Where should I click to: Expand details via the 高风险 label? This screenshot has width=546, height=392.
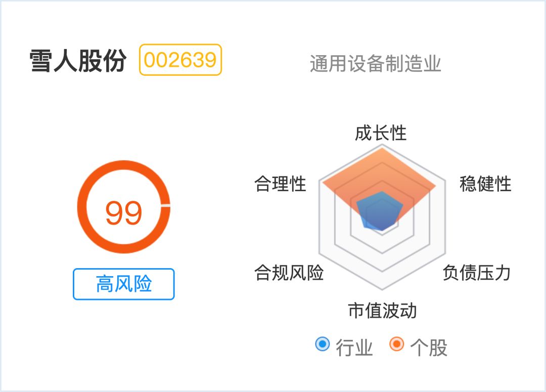[x=123, y=284]
